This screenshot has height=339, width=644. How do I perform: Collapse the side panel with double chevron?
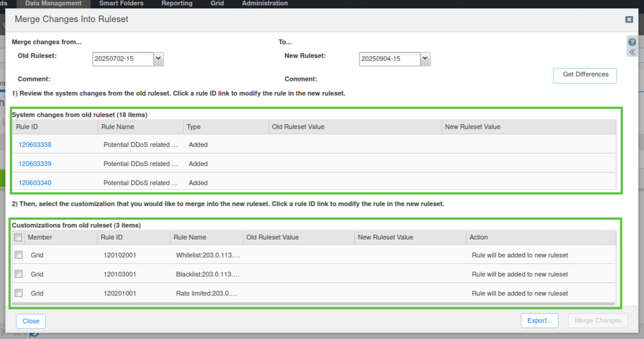click(632, 52)
